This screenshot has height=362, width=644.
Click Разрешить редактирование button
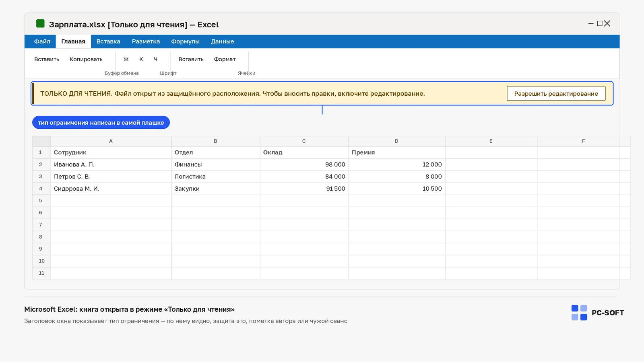556,94
